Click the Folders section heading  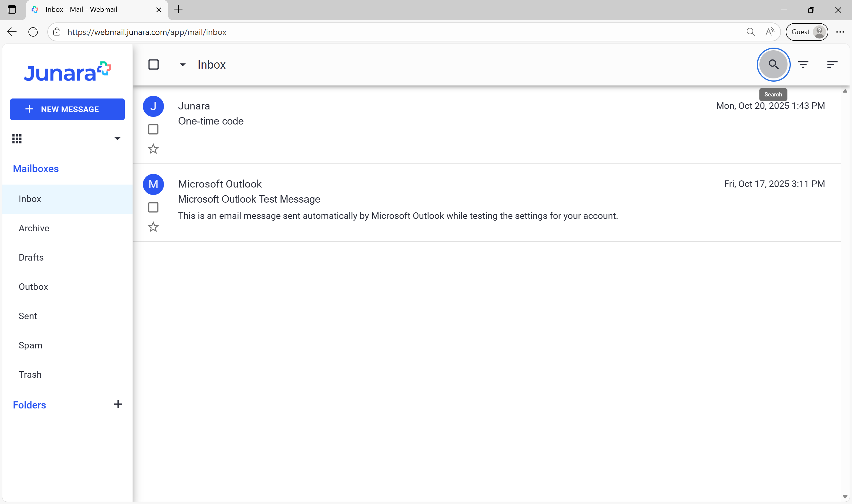(x=29, y=405)
